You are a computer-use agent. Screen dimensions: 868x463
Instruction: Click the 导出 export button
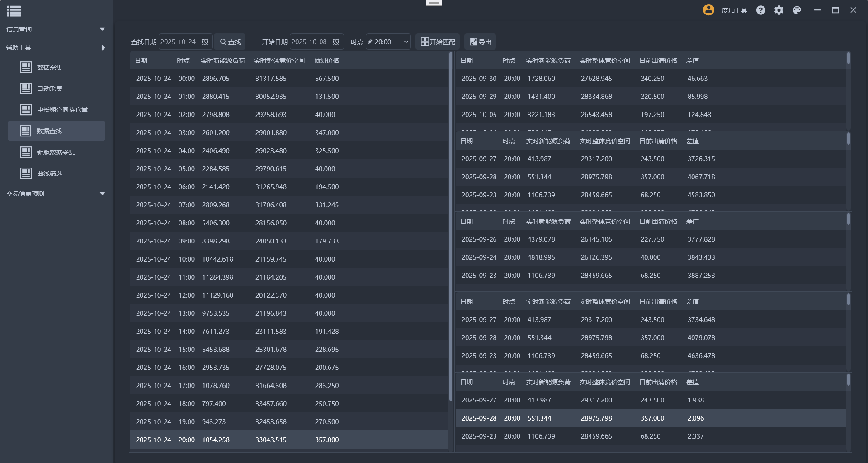[x=480, y=42]
